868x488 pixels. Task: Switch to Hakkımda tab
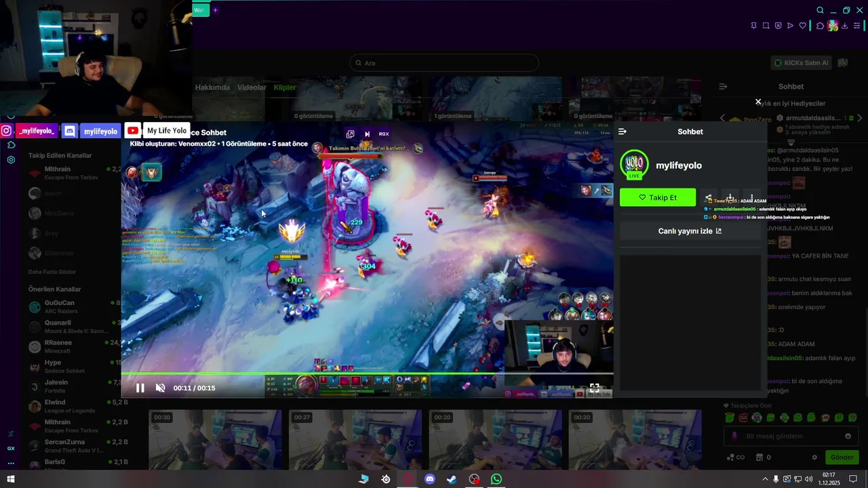(212, 87)
